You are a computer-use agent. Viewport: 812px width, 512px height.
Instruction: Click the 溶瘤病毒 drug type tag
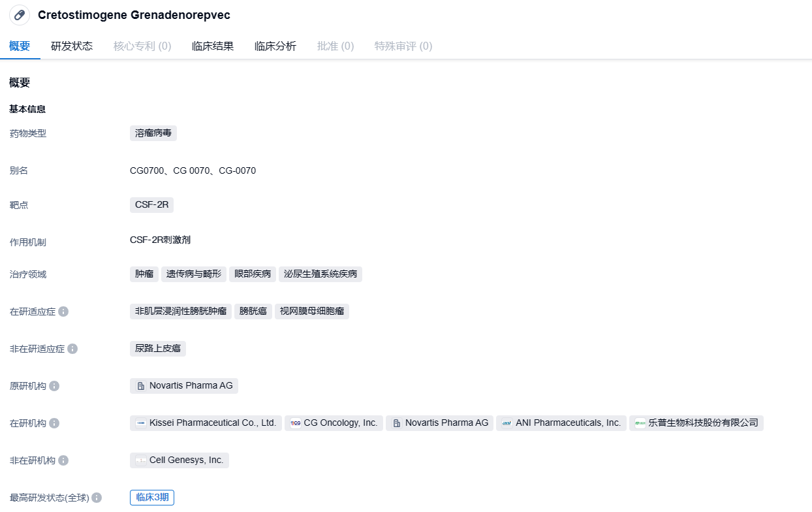pyautogui.click(x=153, y=133)
